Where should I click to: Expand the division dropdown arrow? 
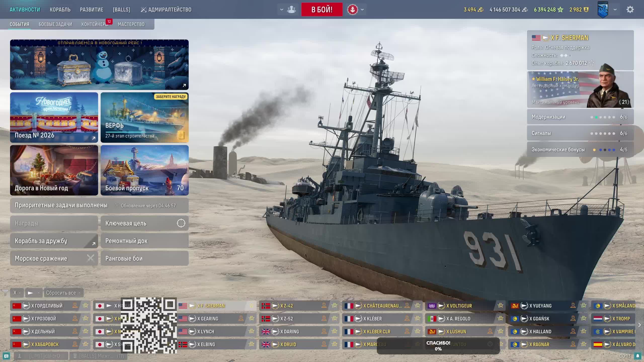[281, 10]
